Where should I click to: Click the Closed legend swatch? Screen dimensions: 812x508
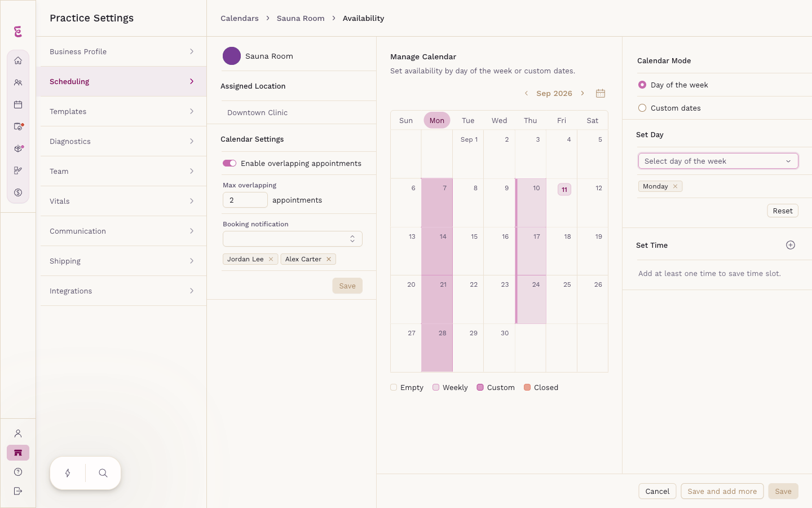click(x=527, y=387)
